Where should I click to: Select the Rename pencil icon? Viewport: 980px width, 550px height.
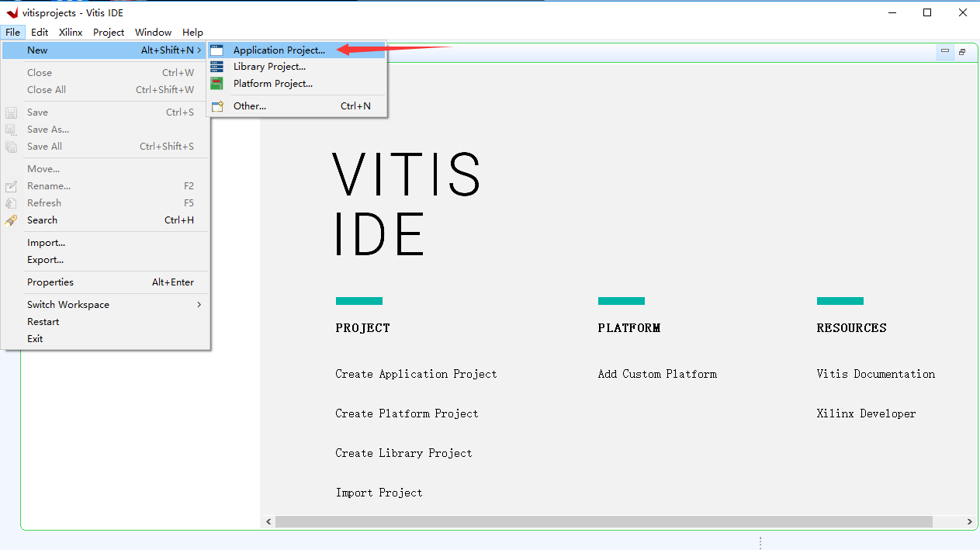coord(11,185)
